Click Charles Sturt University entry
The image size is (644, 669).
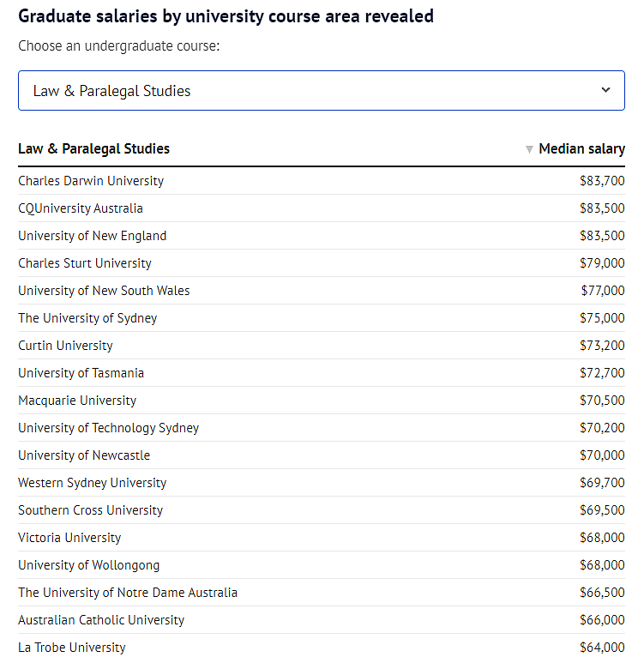click(x=84, y=263)
